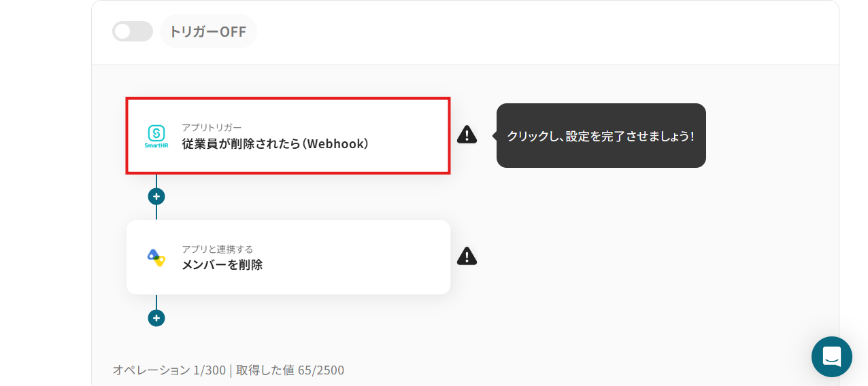Click the 取得した値 65/2500 counter

(x=290, y=370)
